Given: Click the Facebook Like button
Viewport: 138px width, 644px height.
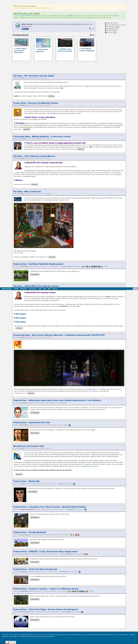Looking at the screenshot, I should click(25, 29).
